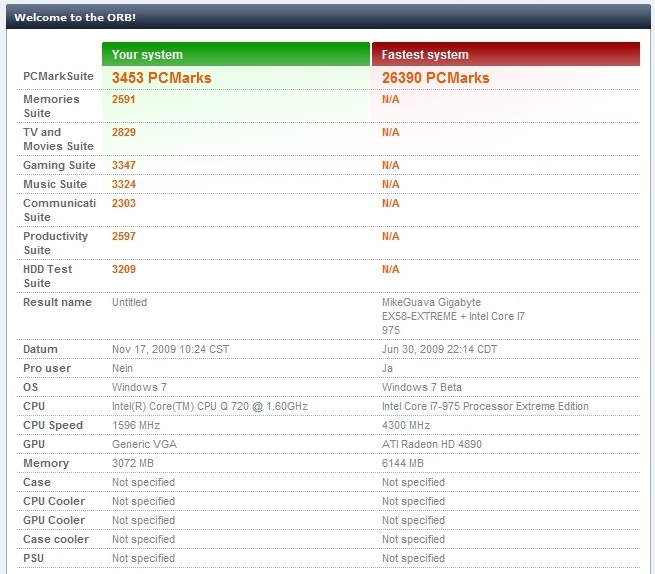Screen dimensions: 655x574
Task: Click the 'Communicati Suite' row label
Action: 59,210
